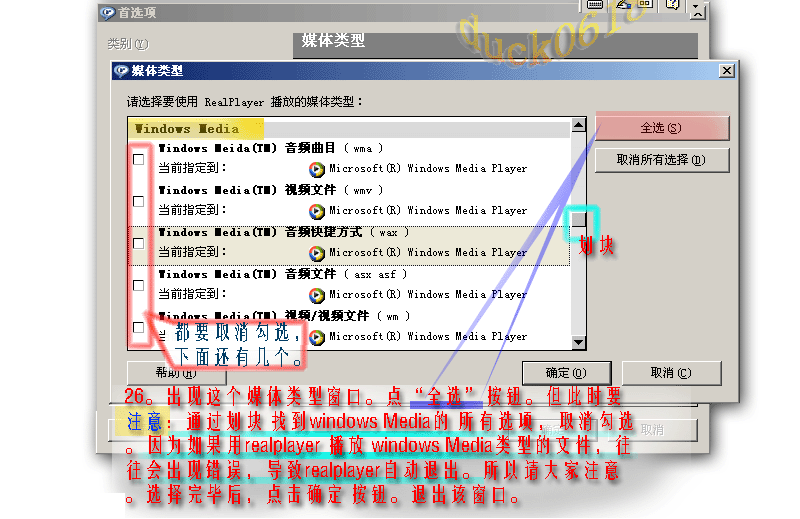800x519 pixels.
Task: Click the 类别(Y) label in 首选项 window
Action: coord(128,44)
